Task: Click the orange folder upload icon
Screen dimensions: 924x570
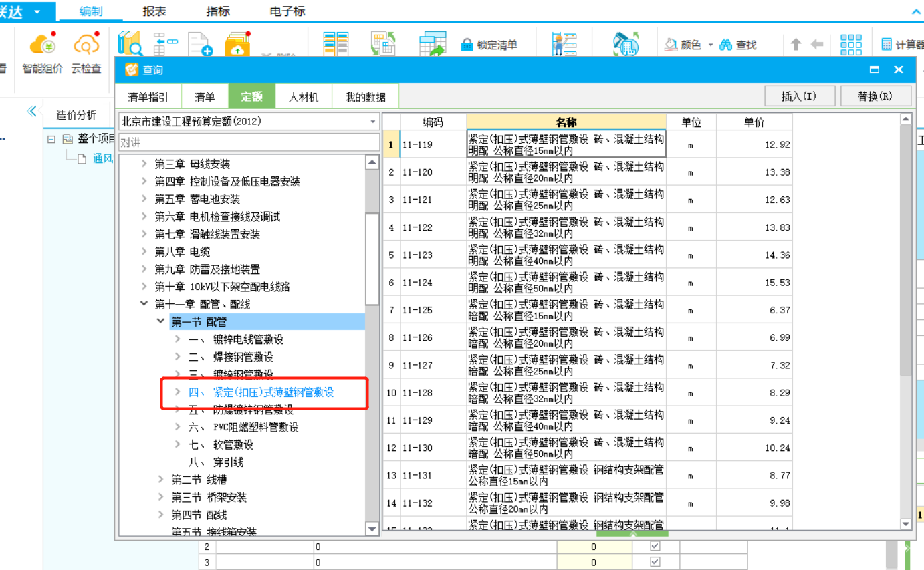Action: (237, 44)
